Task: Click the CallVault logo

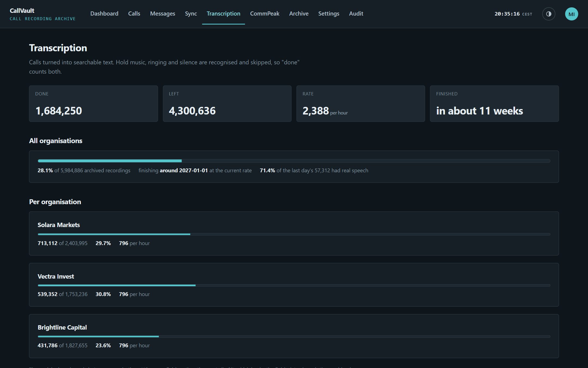Action: point(42,14)
